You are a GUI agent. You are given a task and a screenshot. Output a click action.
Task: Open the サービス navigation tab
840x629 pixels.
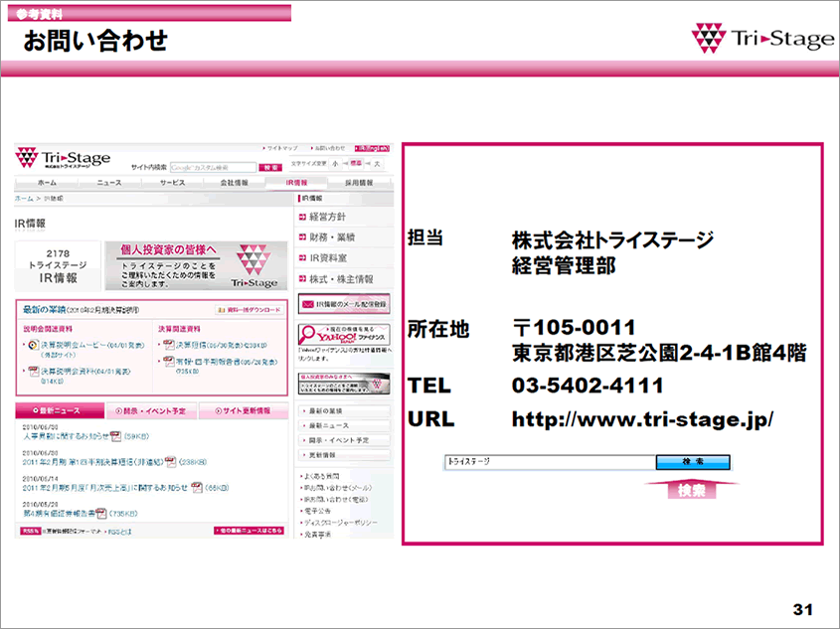[172, 183]
